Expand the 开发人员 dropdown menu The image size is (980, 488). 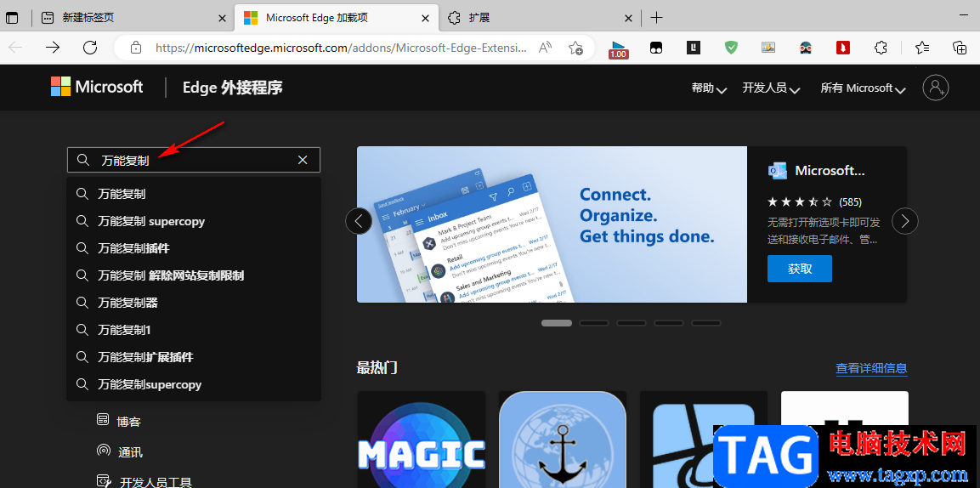(x=771, y=88)
